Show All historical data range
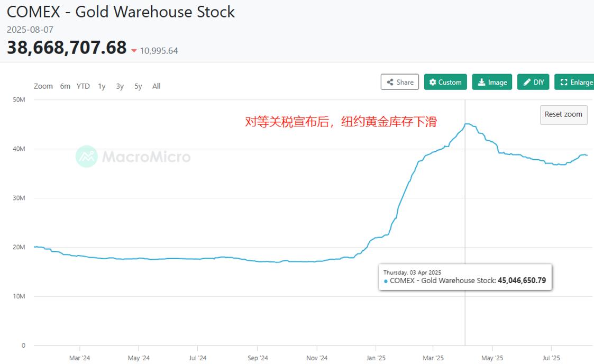 click(156, 86)
